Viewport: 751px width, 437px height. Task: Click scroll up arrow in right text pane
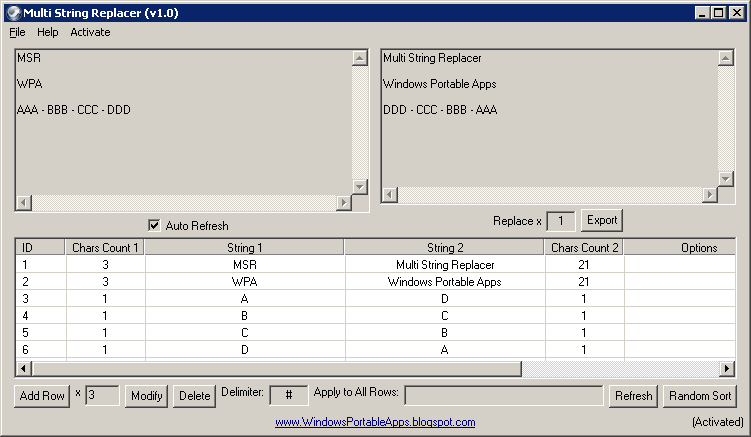(726, 58)
